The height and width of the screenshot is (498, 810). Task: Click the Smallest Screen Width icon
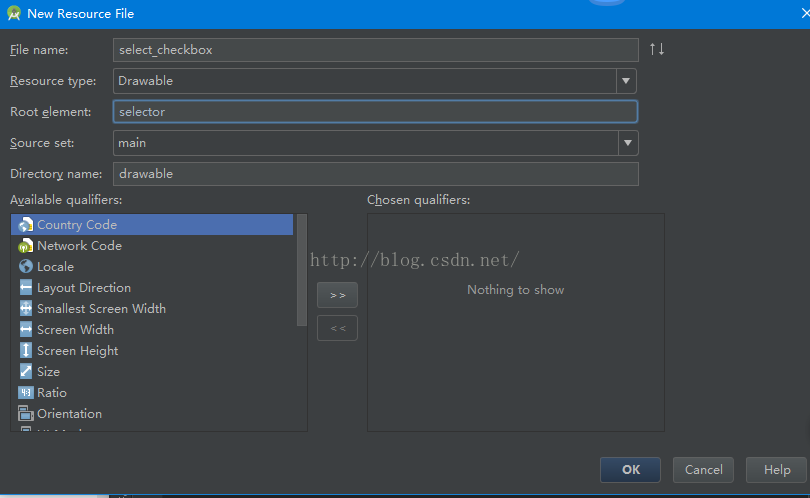click(25, 308)
